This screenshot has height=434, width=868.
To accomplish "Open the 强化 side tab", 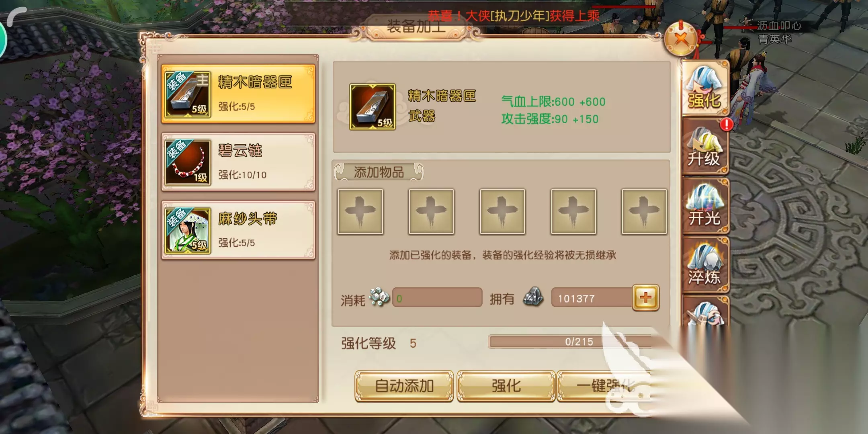I will click(705, 88).
